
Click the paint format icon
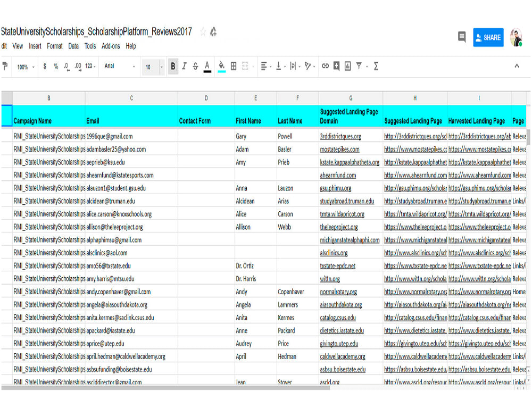5,66
